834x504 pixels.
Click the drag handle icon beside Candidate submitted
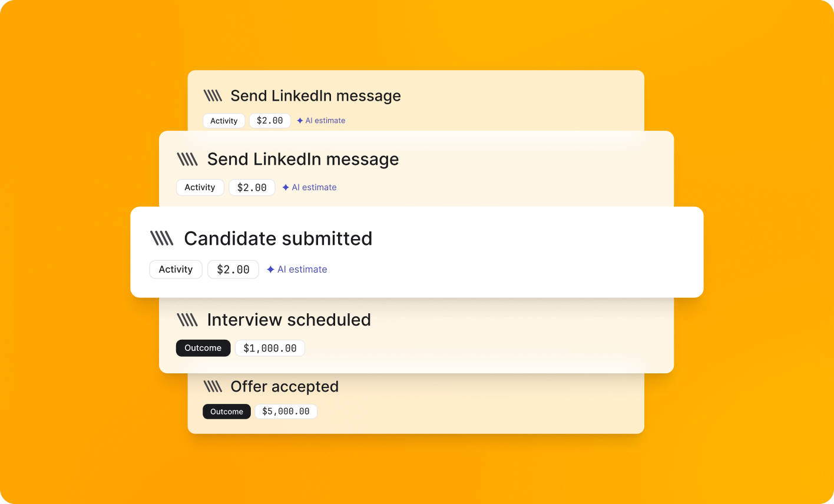point(161,238)
